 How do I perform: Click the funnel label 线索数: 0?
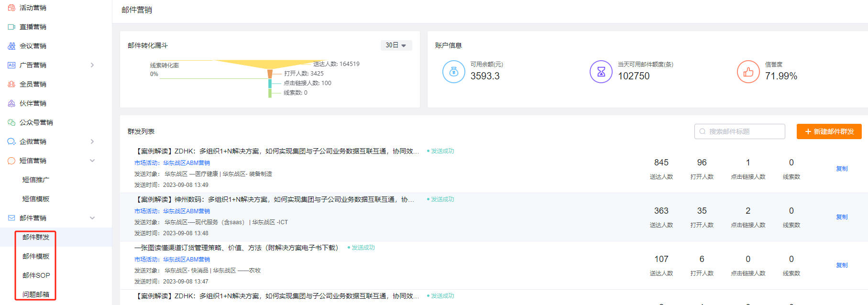296,93
